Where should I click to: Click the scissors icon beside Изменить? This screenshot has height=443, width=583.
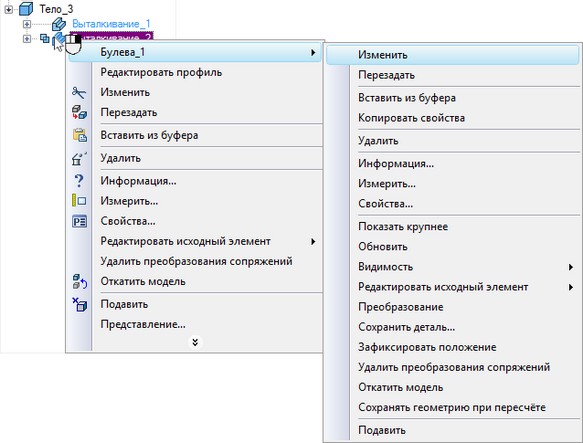point(79,93)
